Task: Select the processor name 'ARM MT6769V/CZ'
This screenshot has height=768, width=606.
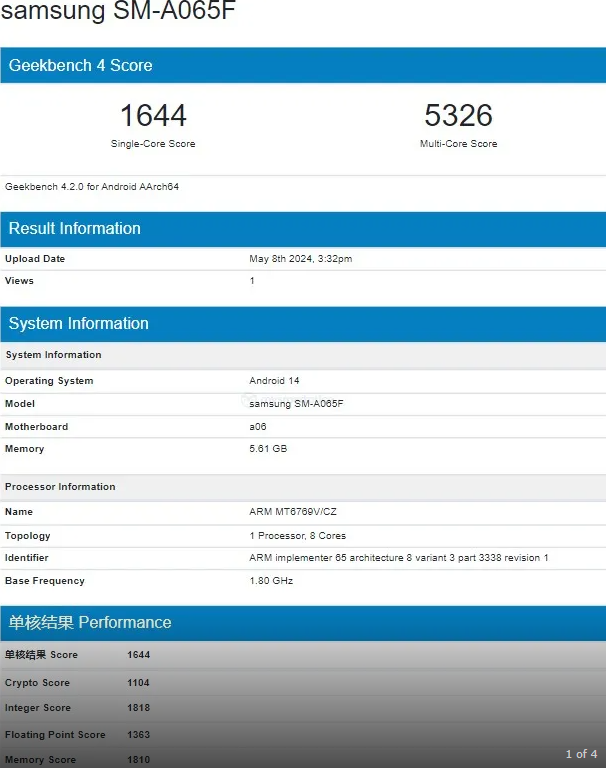Action: click(x=292, y=511)
